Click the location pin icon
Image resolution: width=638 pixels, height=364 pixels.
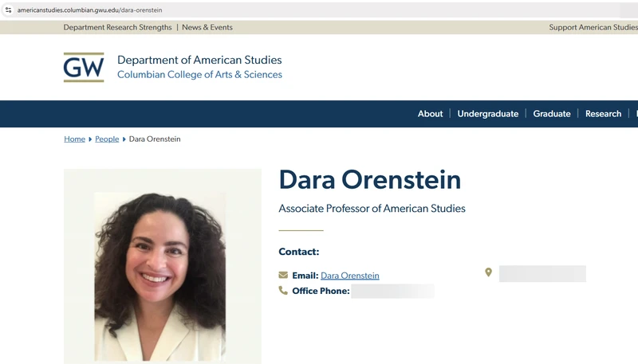coord(488,272)
